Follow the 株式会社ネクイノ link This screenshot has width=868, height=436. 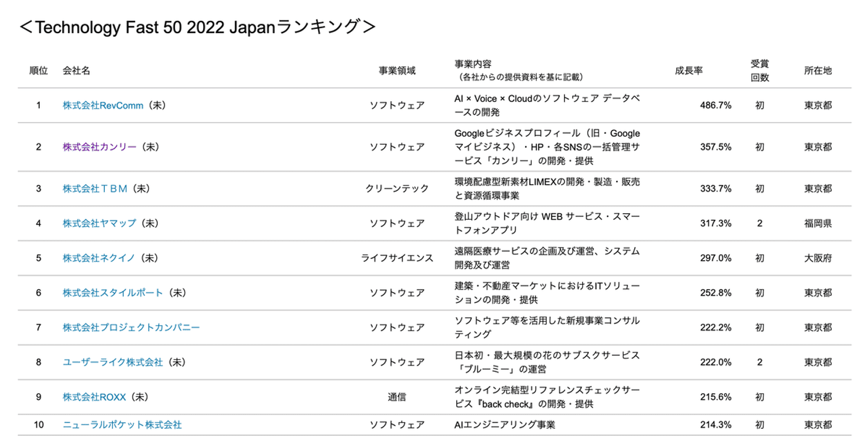coord(99,258)
